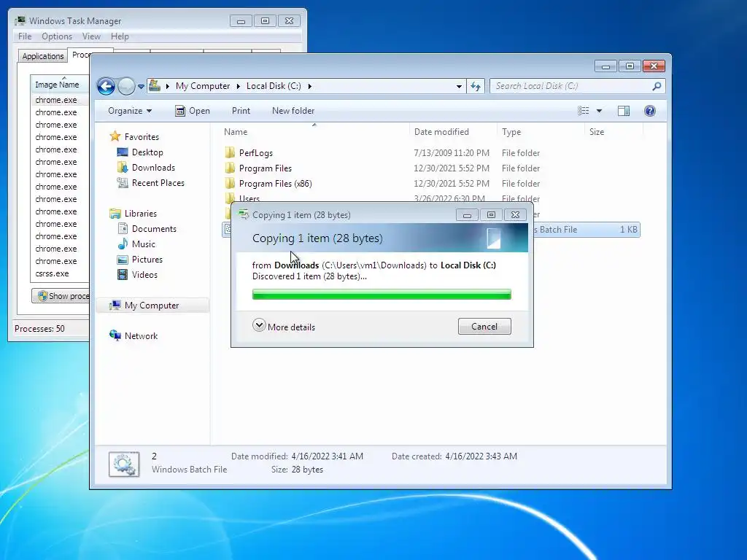This screenshot has height=560, width=747.
Task: Select the Program Files folder
Action: 266,168
